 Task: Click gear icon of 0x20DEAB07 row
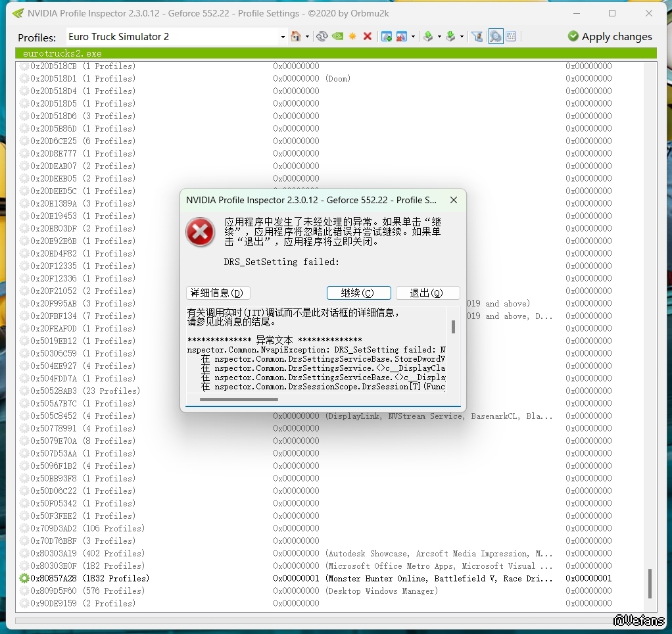(24, 166)
